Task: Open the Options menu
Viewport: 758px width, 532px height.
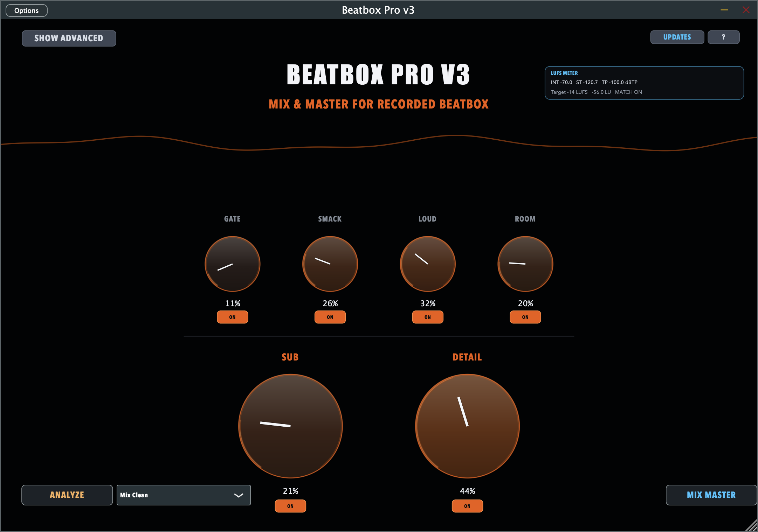Action: point(27,10)
